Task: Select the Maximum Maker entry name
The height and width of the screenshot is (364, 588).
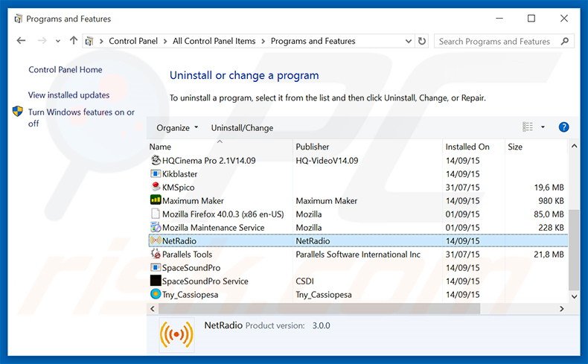Action: (193, 200)
